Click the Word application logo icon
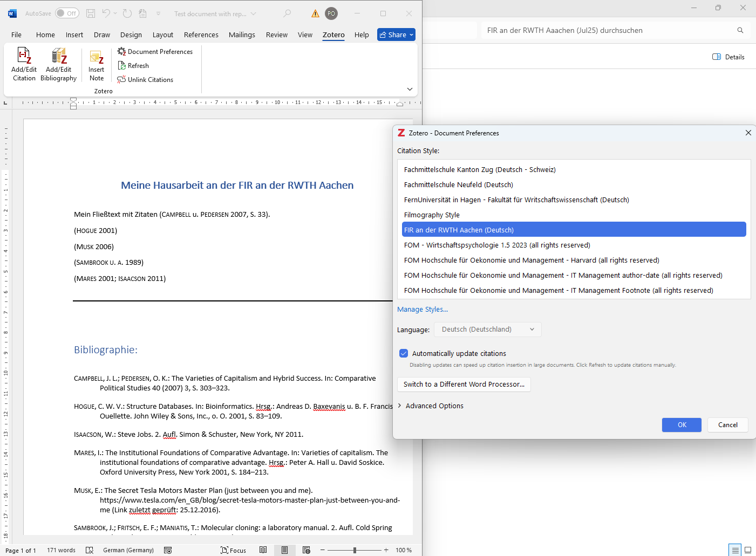This screenshot has height=556, width=756. click(12, 13)
